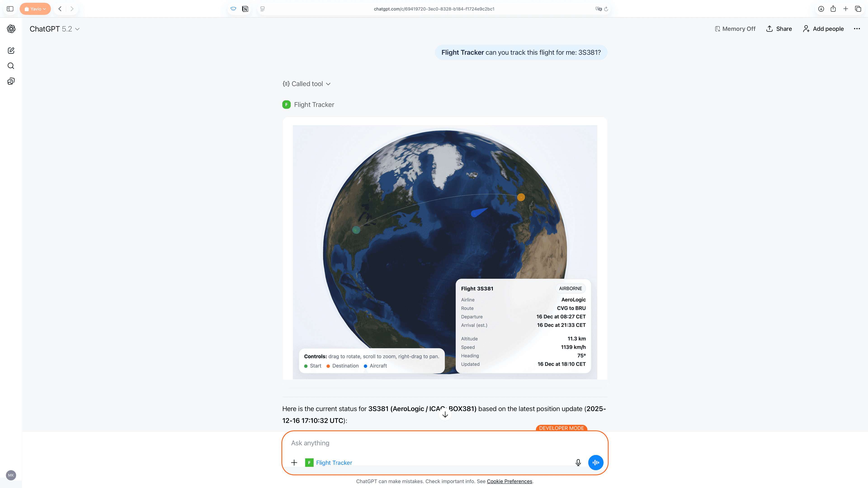Click the ChatGPT logo in the sidebar
The height and width of the screenshot is (488, 868).
(x=11, y=29)
